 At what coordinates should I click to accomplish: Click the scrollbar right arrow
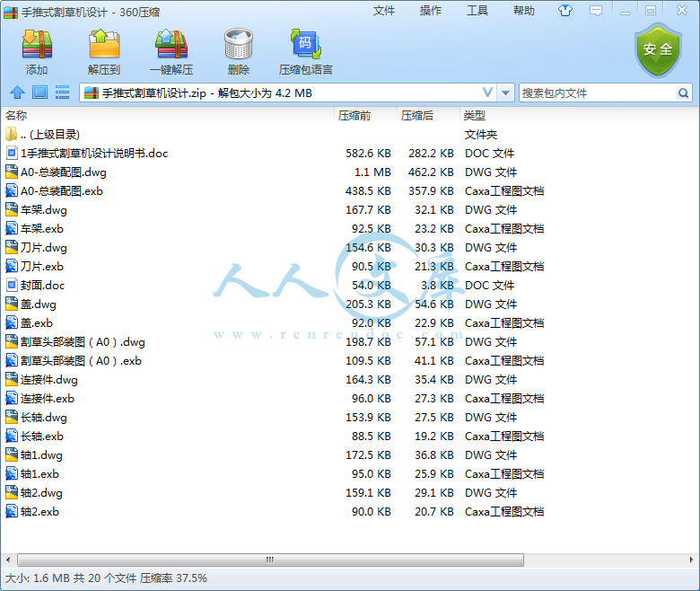(x=691, y=560)
